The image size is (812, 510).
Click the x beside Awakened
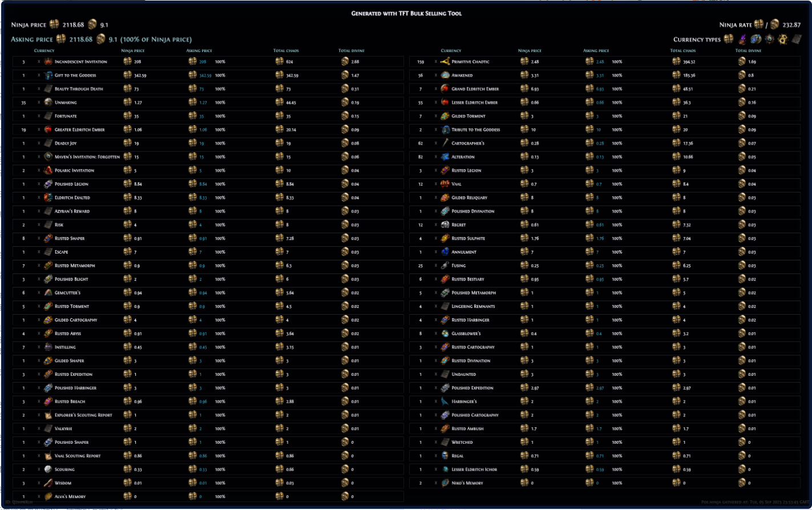436,75
